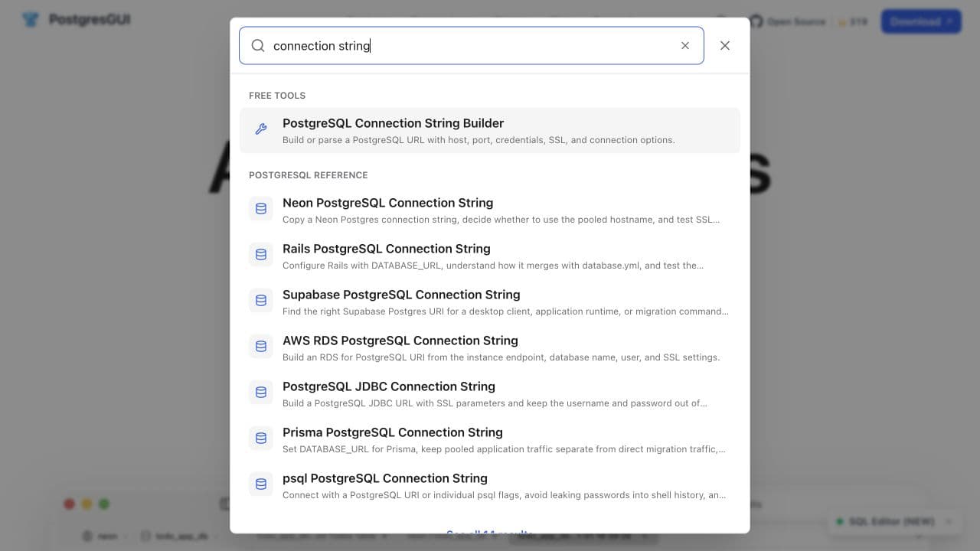Click the PostgresGUI elephant logo icon
The image size is (980, 551).
31,20
